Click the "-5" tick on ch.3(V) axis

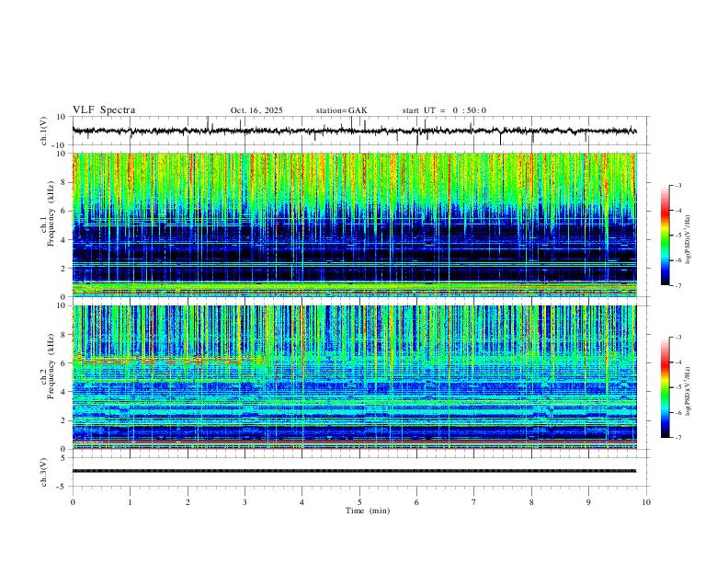click(x=62, y=487)
